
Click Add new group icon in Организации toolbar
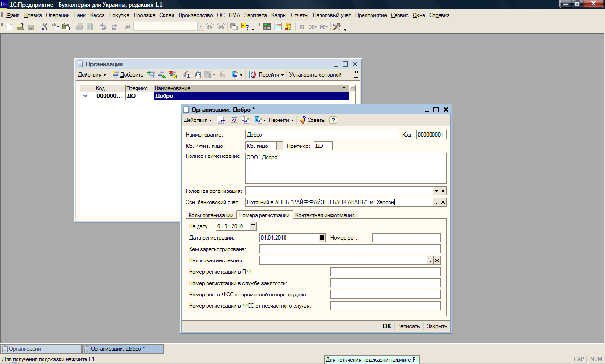[x=151, y=75]
